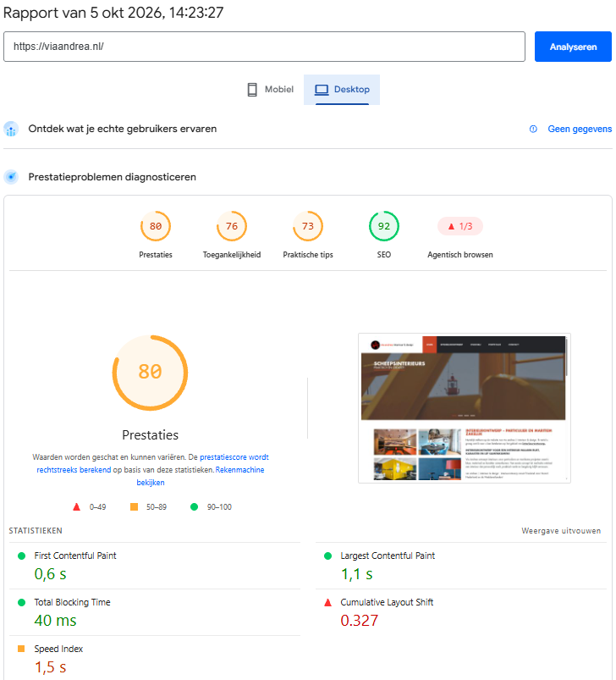Click the green circle 90–100 legend icon
The width and height of the screenshot is (616, 680).
[x=194, y=506]
